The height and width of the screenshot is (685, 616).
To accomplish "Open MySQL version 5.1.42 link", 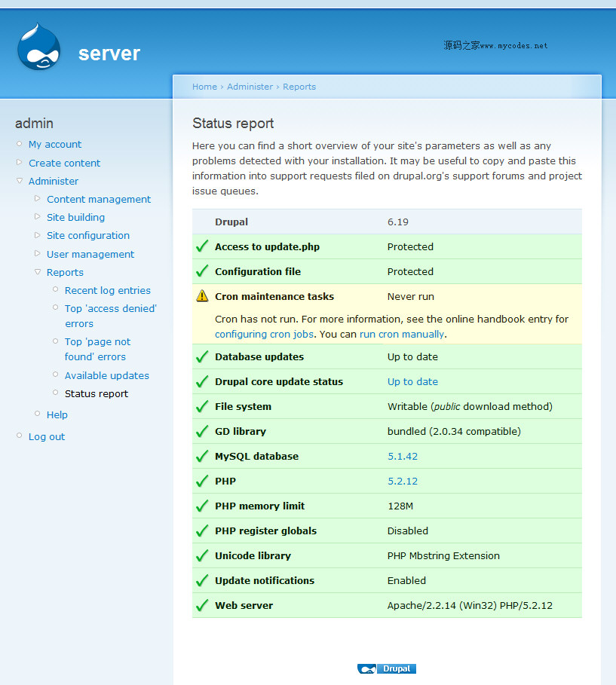I will [x=403, y=456].
